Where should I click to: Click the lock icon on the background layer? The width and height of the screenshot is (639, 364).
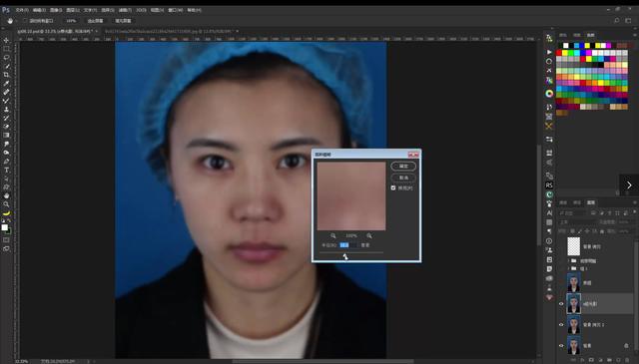click(x=626, y=346)
